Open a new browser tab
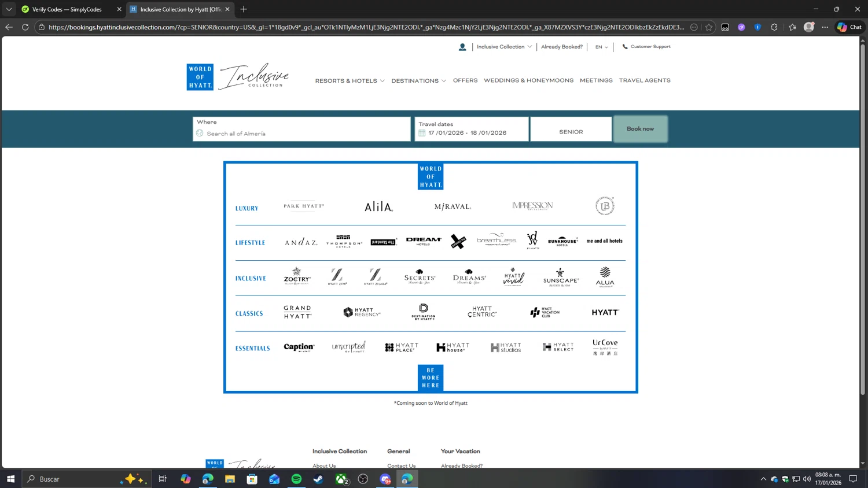868x488 pixels. tap(244, 9)
